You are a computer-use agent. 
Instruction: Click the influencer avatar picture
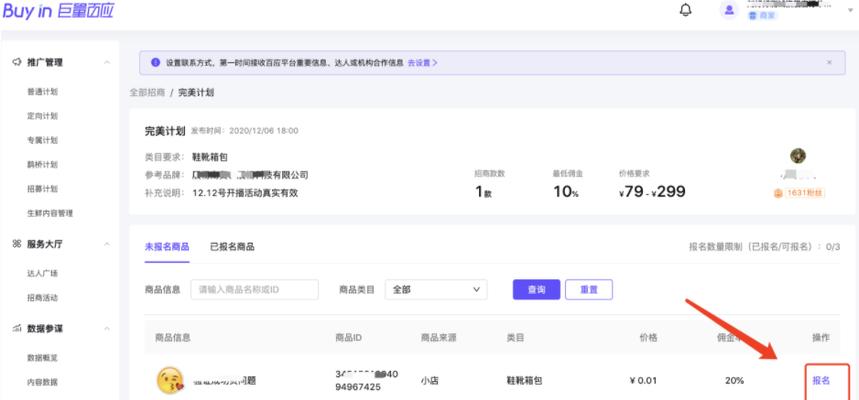click(798, 156)
